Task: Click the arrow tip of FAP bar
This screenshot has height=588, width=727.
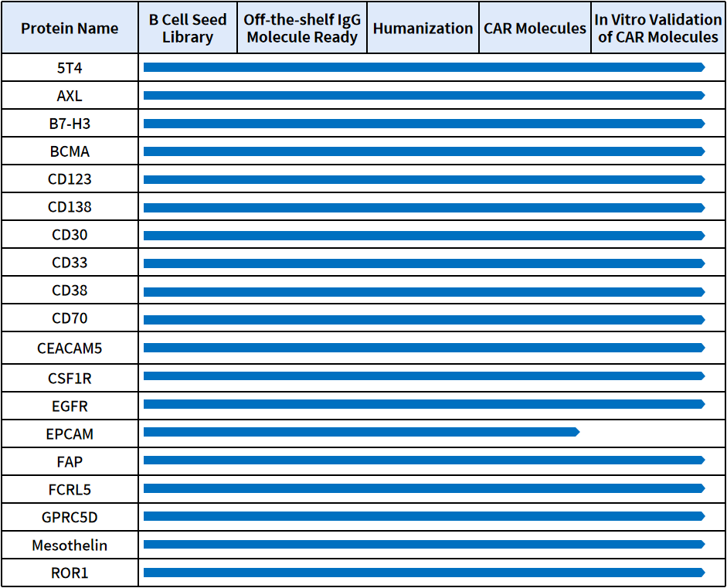Action: (x=702, y=461)
